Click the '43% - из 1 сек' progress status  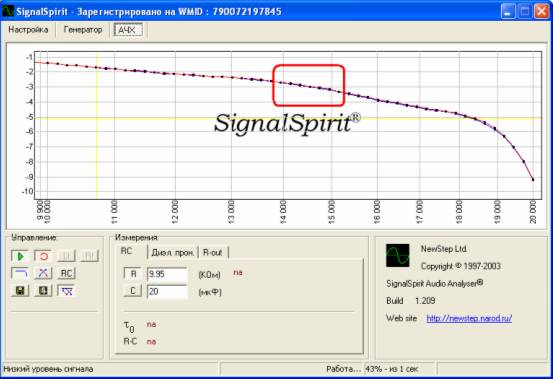pos(391,369)
